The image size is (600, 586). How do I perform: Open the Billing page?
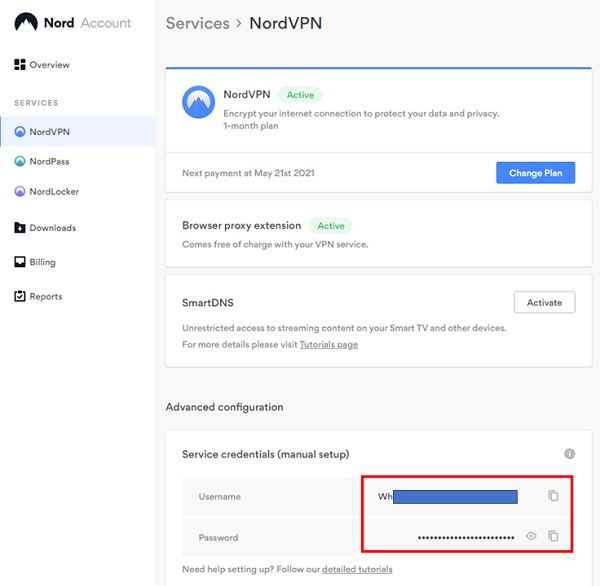click(x=35, y=262)
